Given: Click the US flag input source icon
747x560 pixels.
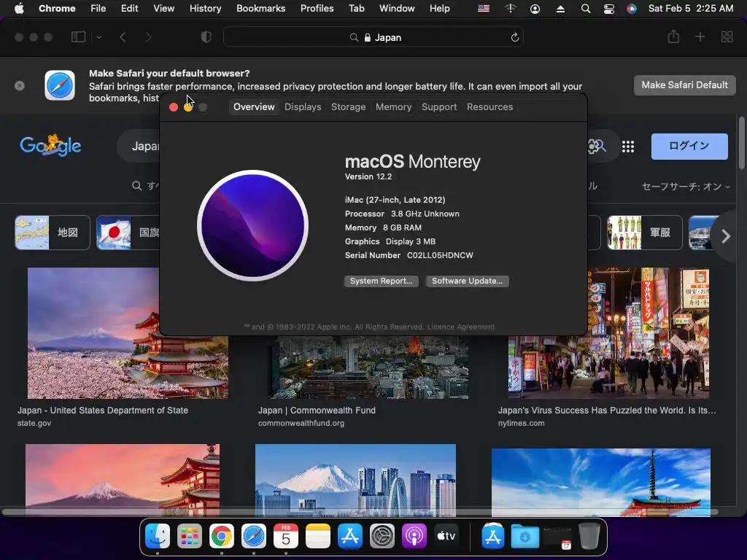Looking at the screenshot, I should click(484, 9).
